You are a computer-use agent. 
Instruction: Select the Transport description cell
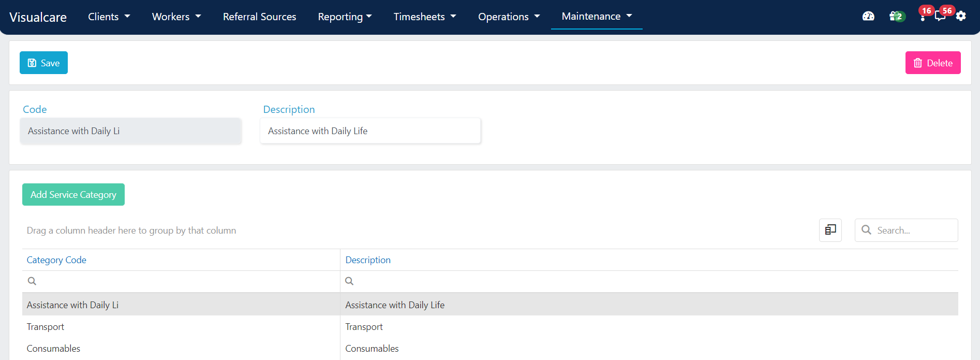(x=649, y=326)
